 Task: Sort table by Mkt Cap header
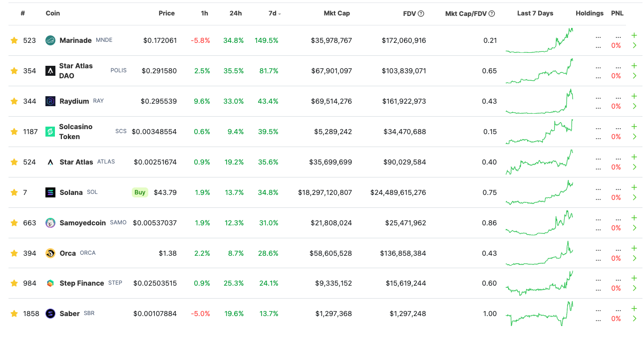tap(336, 13)
